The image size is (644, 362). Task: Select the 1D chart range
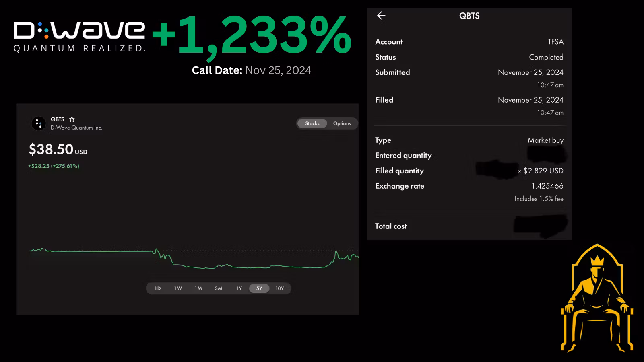click(158, 288)
